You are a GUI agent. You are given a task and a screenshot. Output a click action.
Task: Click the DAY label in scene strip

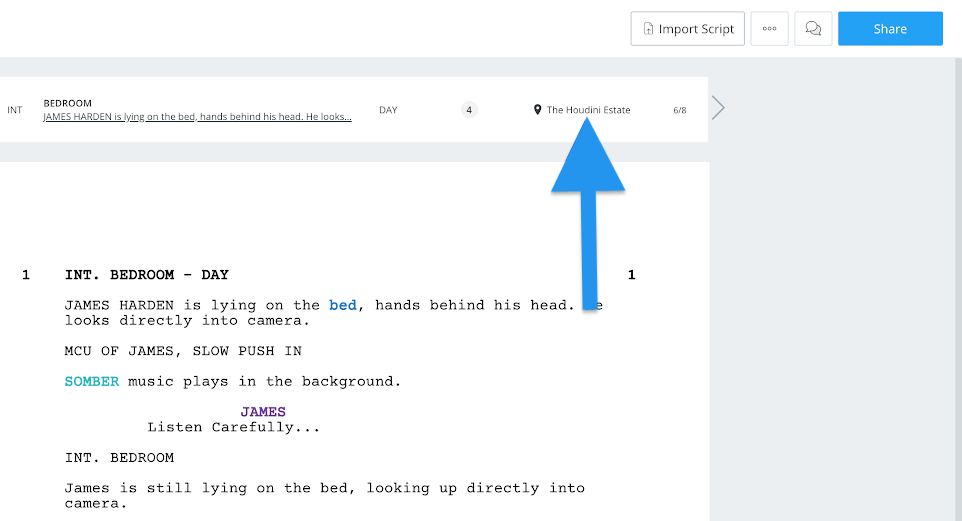click(x=388, y=110)
